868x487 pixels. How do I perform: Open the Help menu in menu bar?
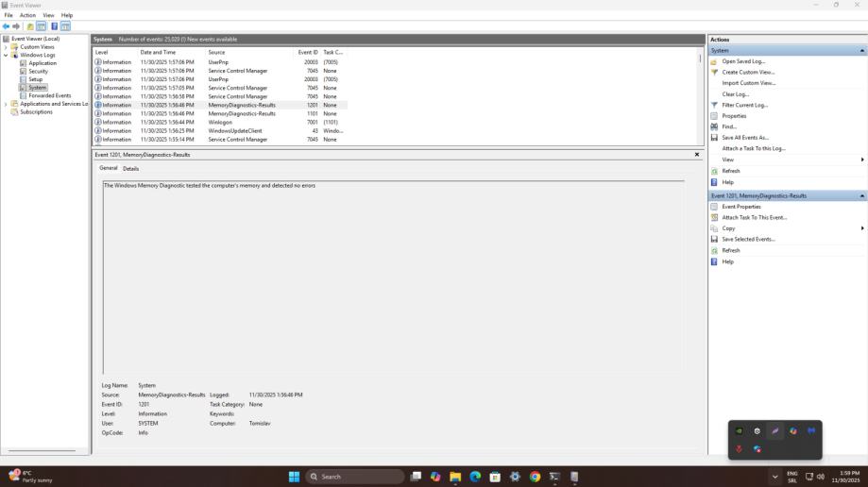67,15
